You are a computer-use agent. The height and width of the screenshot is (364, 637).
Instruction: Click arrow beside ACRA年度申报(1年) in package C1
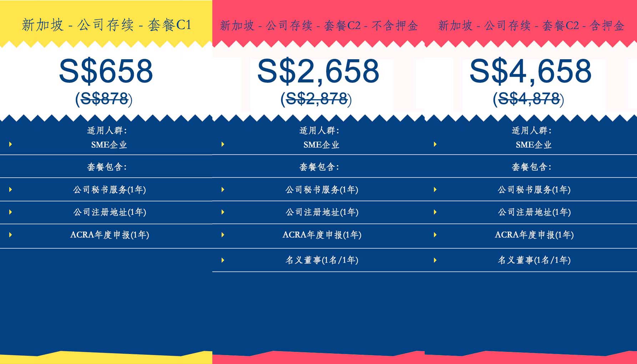10,235
